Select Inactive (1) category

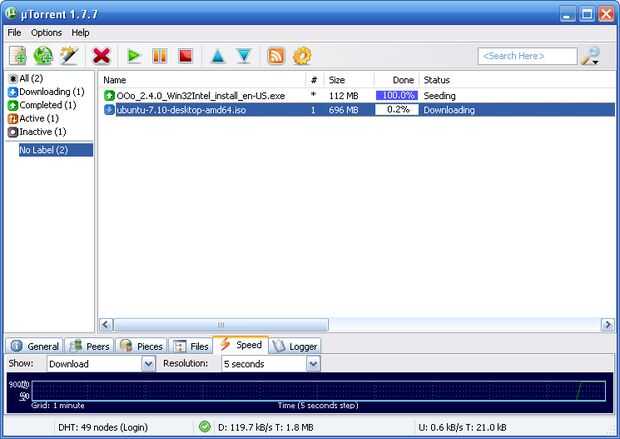pos(38,132)
